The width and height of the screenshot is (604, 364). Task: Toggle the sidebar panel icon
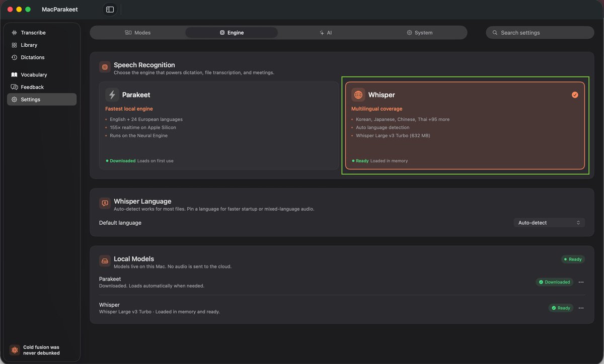click(110, 10)
